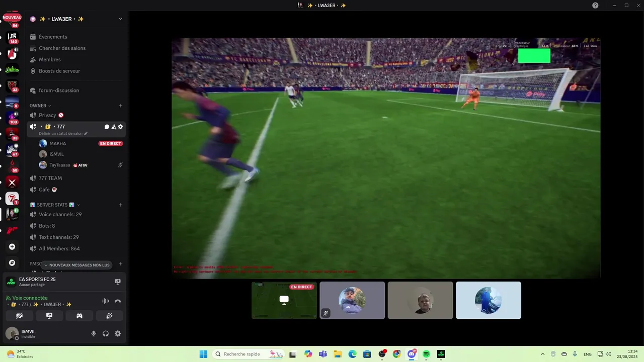This screenshot has height=362, width=644.
Task: Start an activity with gamepad icon
Action: pos(79,316)
